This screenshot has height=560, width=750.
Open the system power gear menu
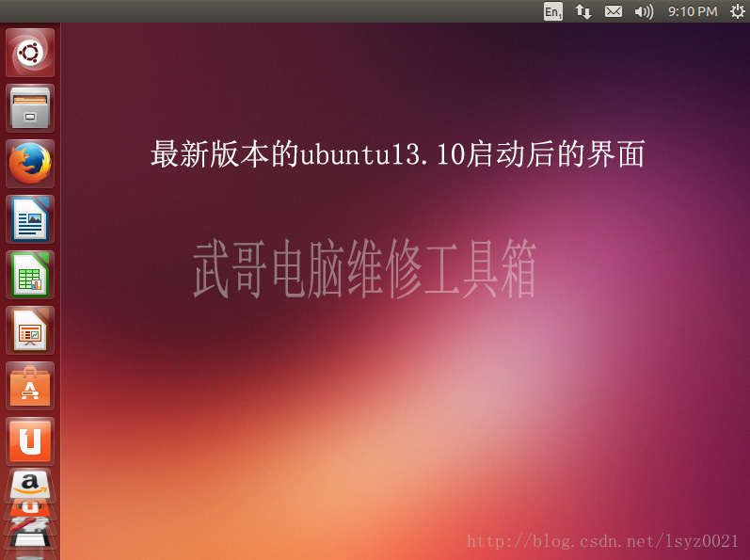[x=738, y=11]
